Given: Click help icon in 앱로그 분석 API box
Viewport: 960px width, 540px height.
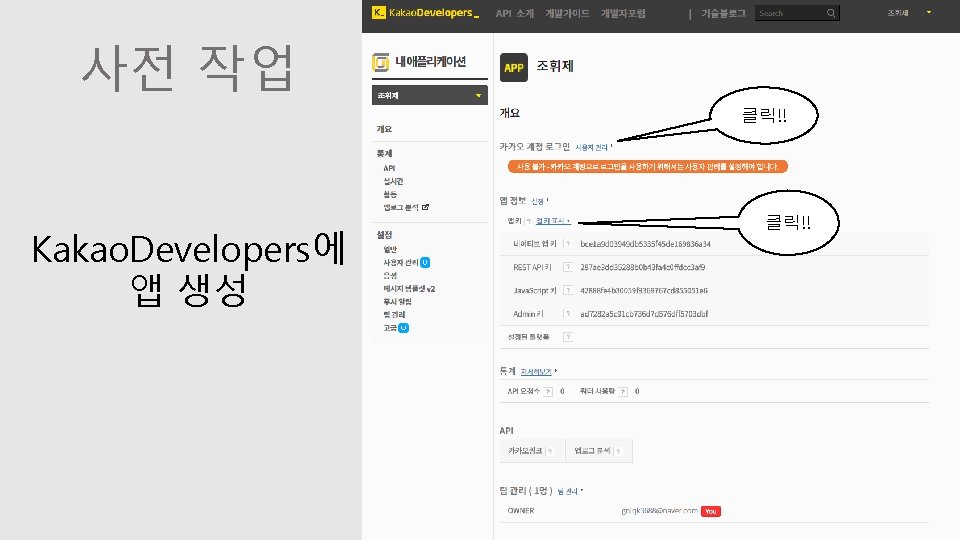Looking at the screenshot, I should [618, 451].
